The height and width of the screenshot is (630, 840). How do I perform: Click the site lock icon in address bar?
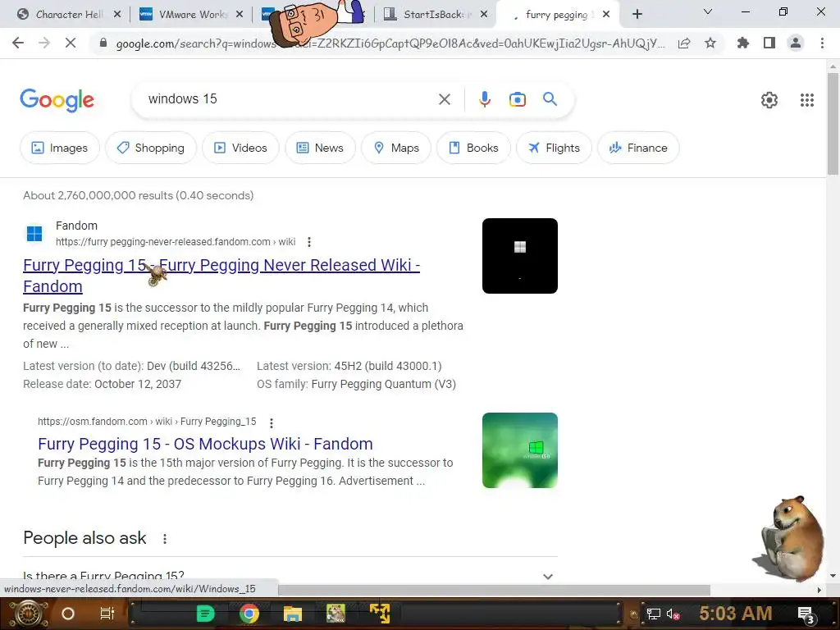coord(103,43)
